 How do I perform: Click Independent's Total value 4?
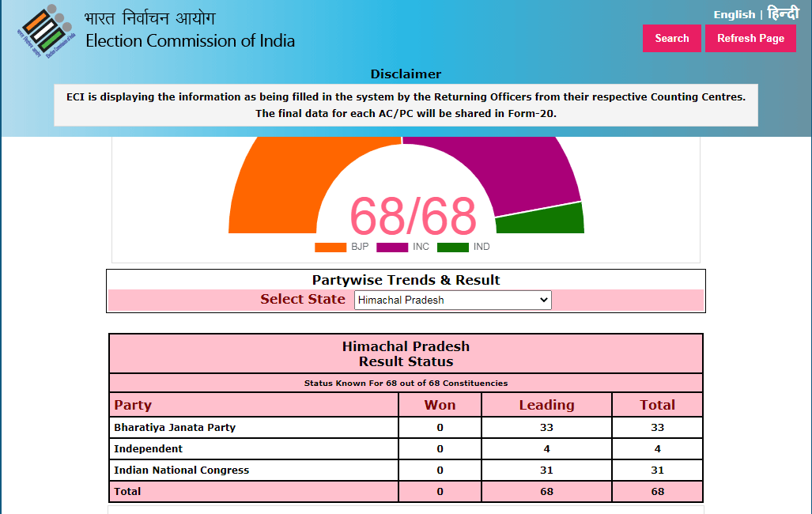pos(657,448)
